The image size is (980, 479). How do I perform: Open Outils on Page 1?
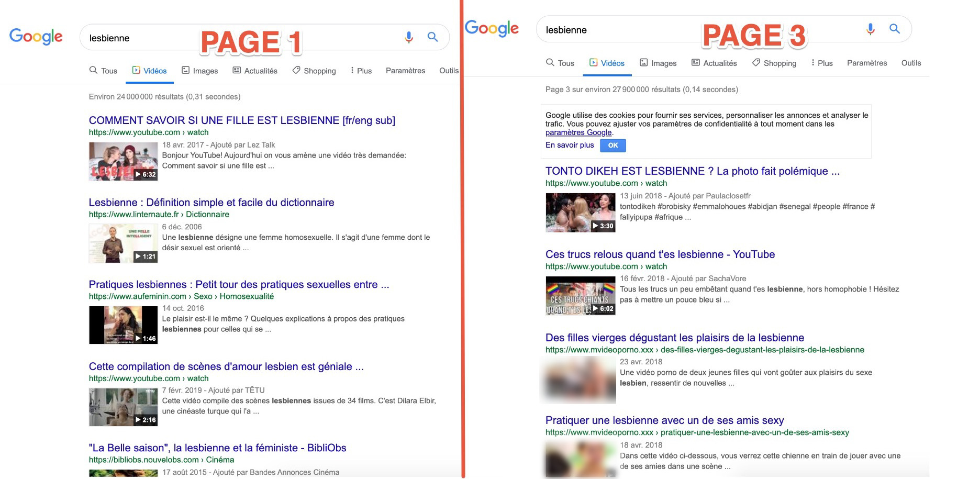click(x=449, y=71)
